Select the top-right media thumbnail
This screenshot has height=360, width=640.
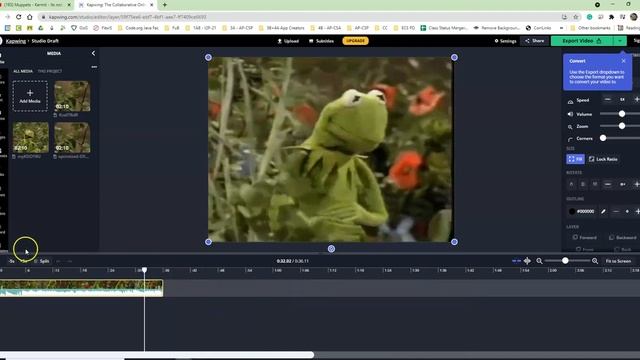[x=72, y=96]
